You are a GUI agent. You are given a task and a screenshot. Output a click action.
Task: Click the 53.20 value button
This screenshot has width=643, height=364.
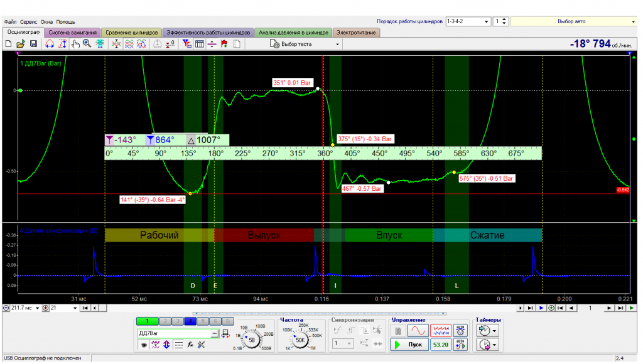[441, 345]
